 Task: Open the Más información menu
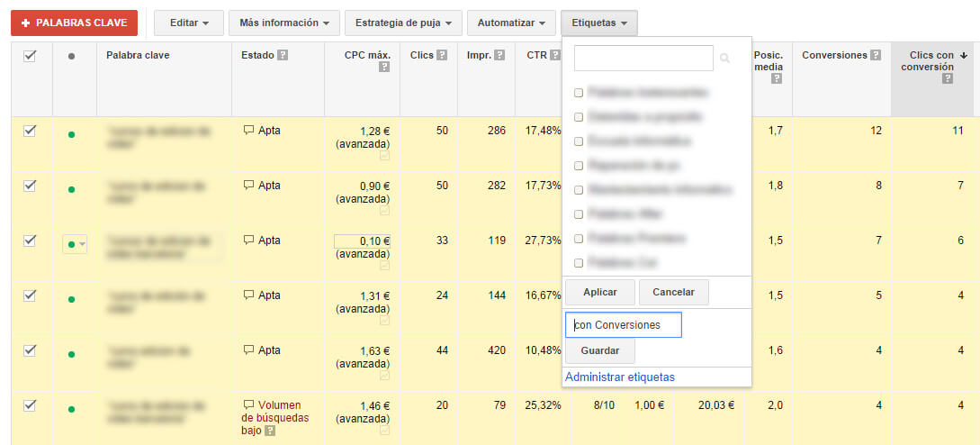pyautogui.click(x=283, y=23)
